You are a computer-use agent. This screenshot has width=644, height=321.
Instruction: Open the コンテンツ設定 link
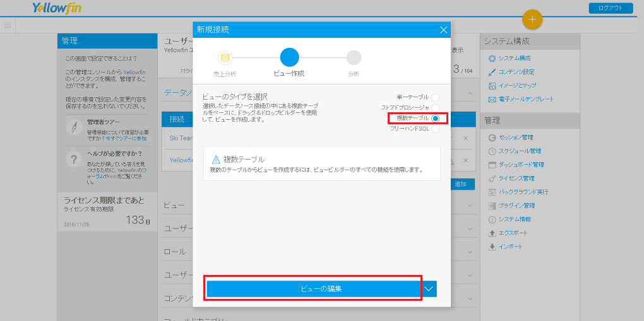click(516, 72)
